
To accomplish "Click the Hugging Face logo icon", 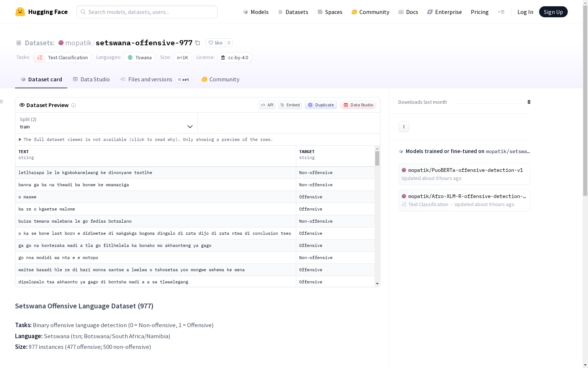I will coord(20,12).
